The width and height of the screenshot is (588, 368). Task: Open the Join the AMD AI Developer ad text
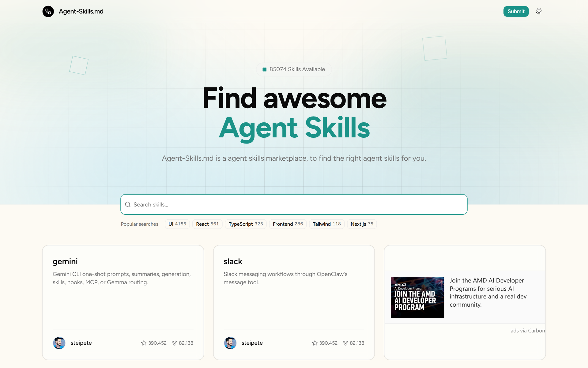[488, 293]
